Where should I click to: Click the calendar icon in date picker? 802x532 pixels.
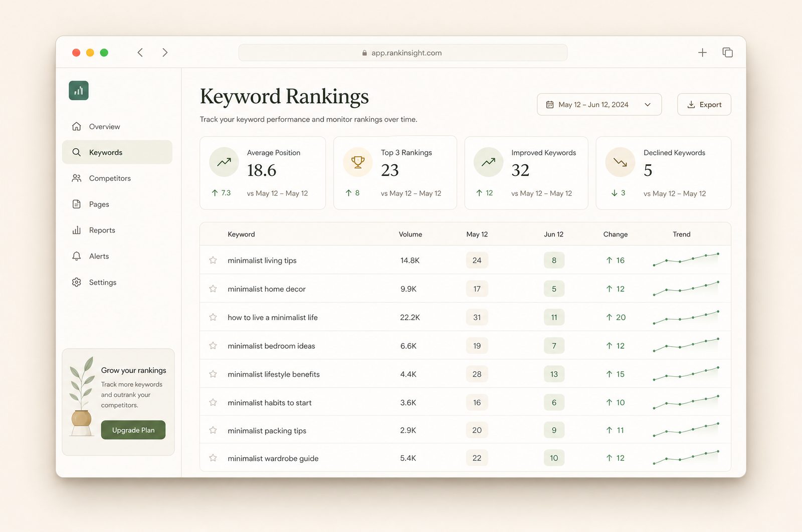550,105
